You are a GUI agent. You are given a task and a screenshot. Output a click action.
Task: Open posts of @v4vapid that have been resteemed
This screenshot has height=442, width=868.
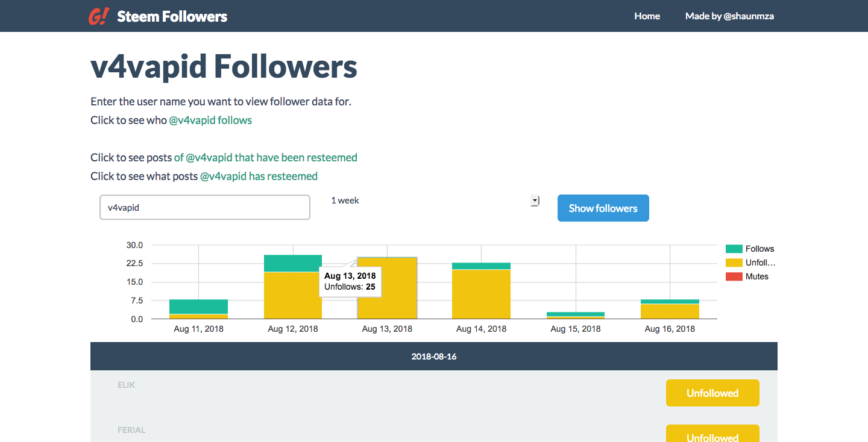266,157
